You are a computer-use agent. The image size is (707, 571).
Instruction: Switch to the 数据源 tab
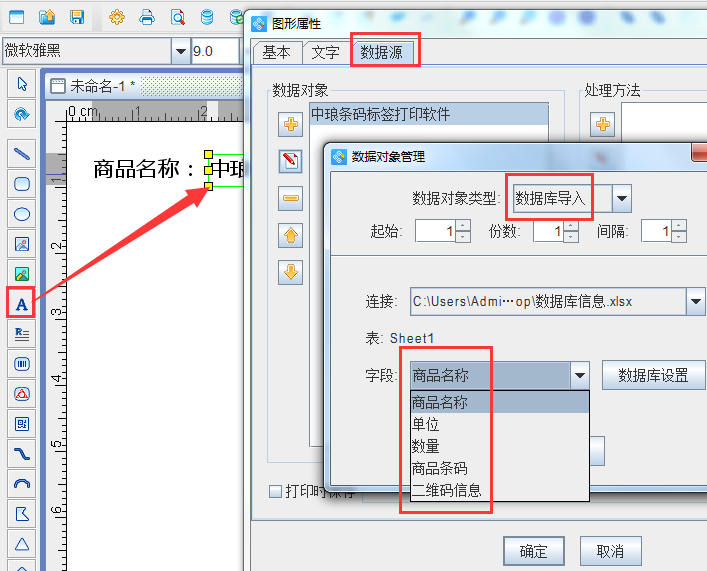coord(381,52)
